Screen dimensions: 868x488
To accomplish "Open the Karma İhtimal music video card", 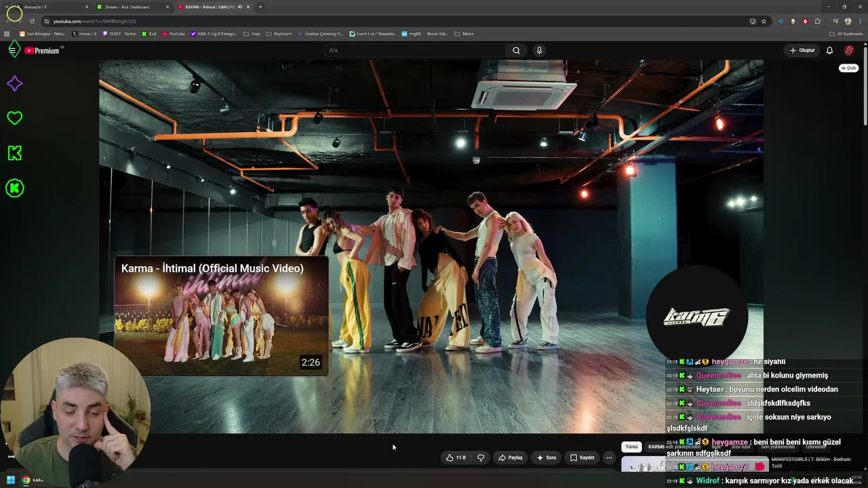I will pos(221,316).
